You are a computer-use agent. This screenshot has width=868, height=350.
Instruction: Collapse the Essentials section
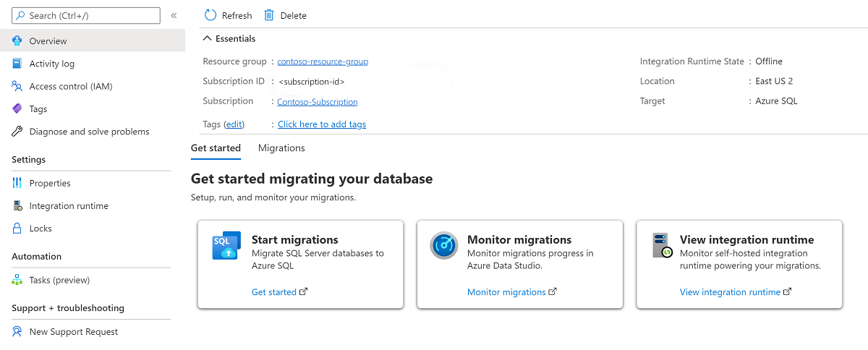pyautogui.click(x=208, y=39)
